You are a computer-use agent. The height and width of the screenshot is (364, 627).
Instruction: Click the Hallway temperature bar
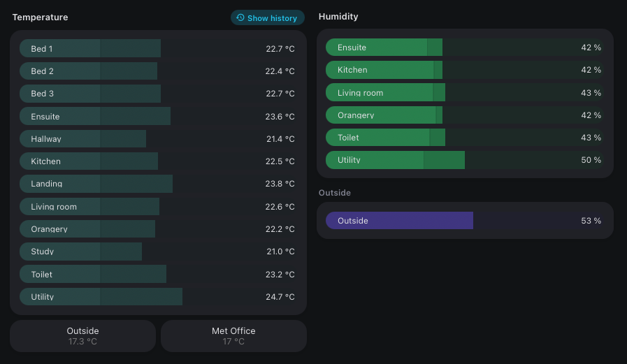point(159,138)
